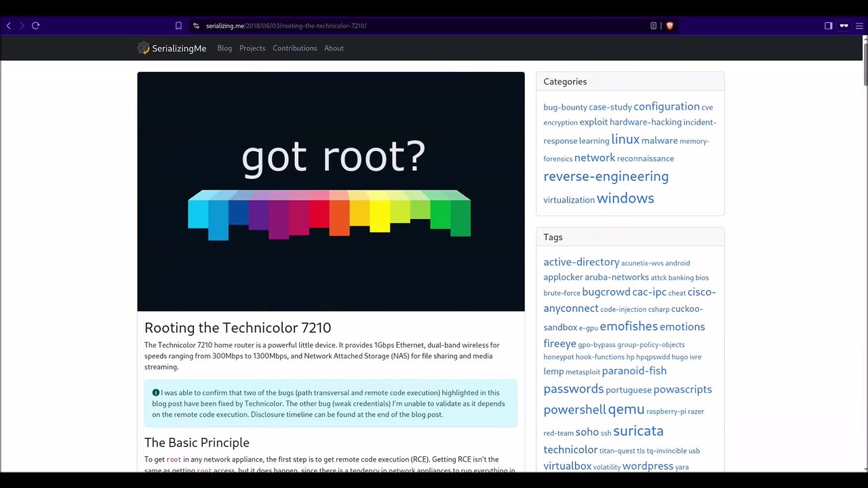Viewport: 868px width, 488px height.
Task: Open the reverse-engineering category
Action: point(606,176)
